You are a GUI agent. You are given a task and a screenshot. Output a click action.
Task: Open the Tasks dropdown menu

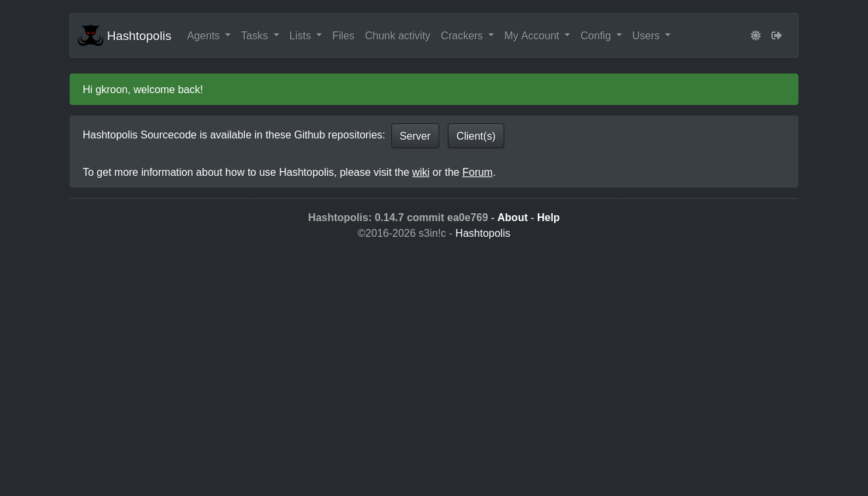point(259,35)
